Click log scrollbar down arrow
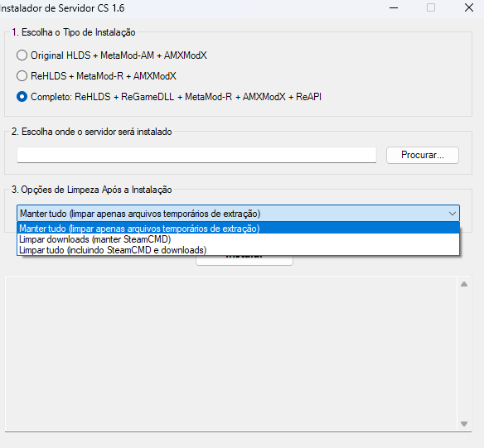The image size is (484, 448). point(464,424)
